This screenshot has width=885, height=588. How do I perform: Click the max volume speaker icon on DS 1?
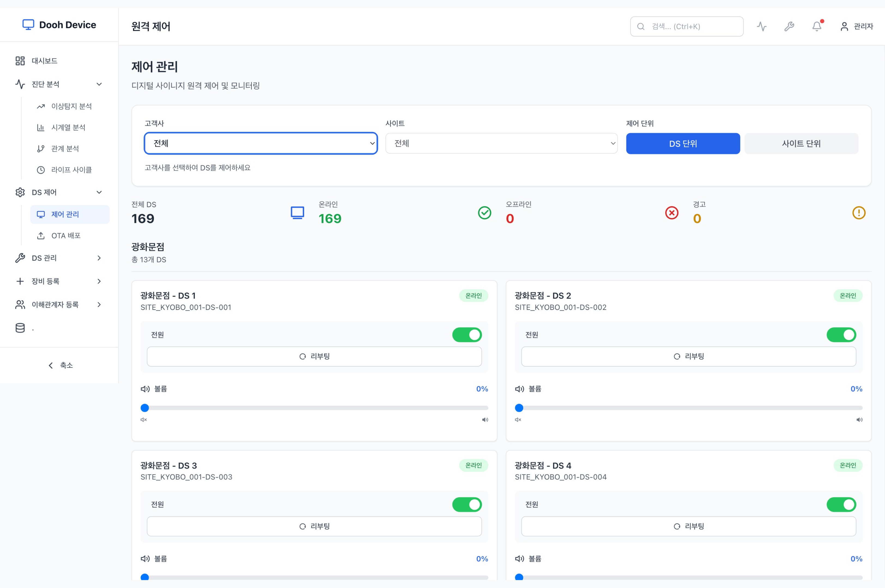pyautogui.click(x=485, y=419)
